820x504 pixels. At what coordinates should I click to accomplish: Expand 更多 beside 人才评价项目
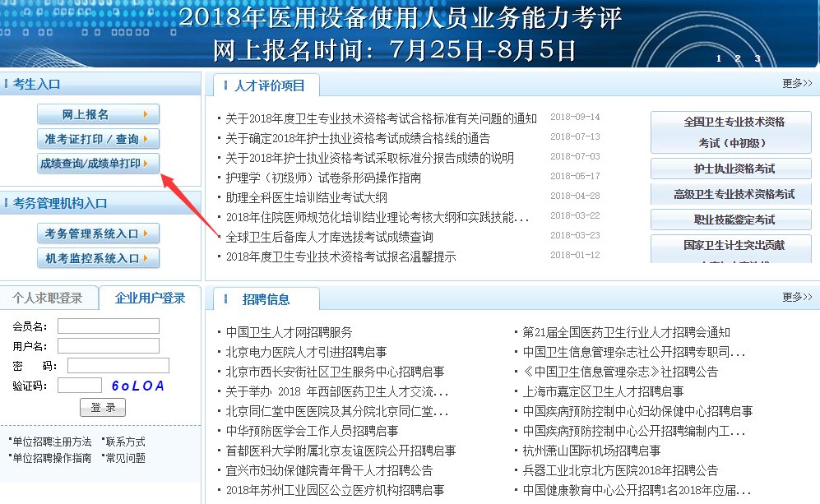(798, 82)
